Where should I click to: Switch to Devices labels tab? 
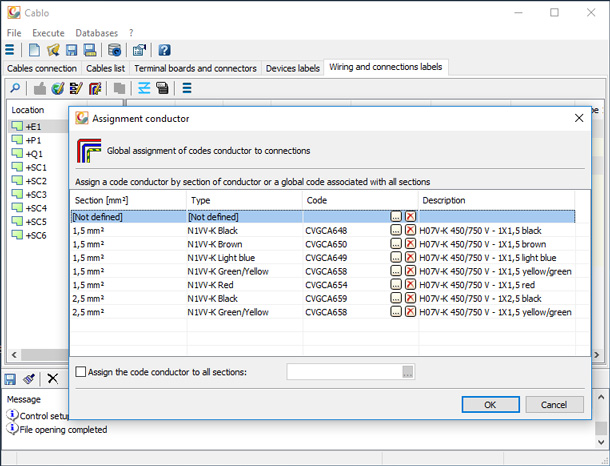click(293, 68)
